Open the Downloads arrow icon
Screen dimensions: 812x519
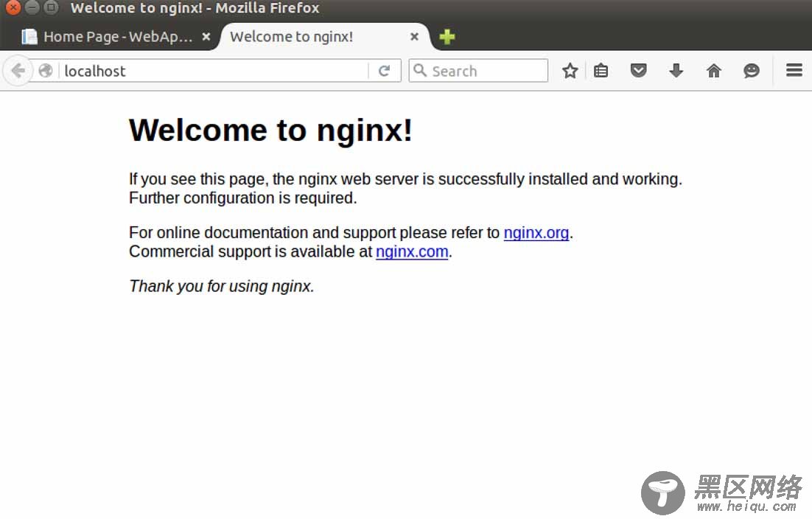click(x=676, y=71)
